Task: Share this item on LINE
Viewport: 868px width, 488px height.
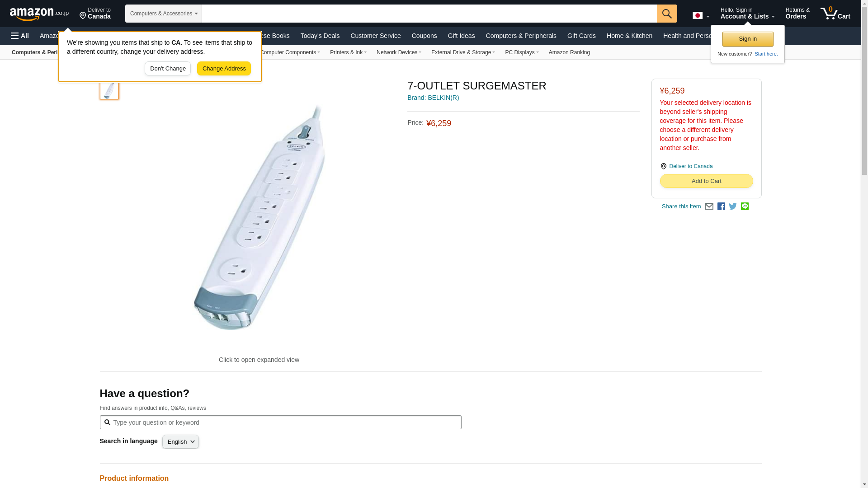Action: [745, 206]
